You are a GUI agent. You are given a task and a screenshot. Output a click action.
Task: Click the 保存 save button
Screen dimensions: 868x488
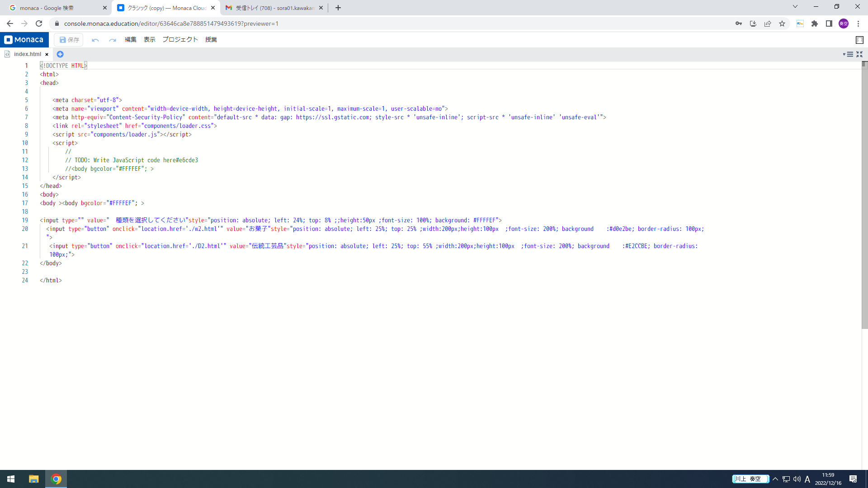point(69,40)
